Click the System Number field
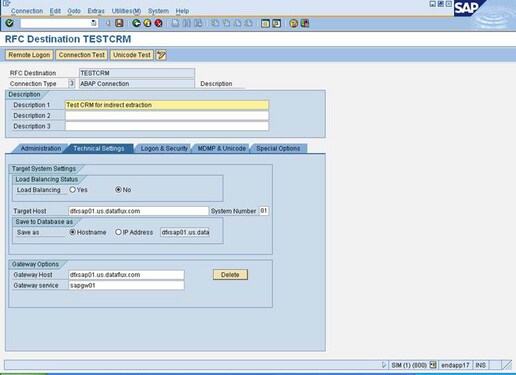This screenshot has height=375, width=516. (x=264, y=211)
